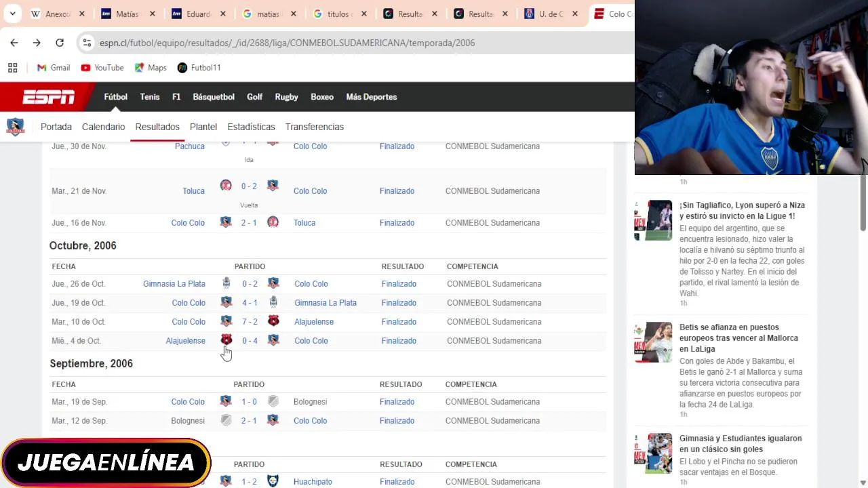Open the Huachipato team link
868x488 pixels.
[x=313, y=482]
